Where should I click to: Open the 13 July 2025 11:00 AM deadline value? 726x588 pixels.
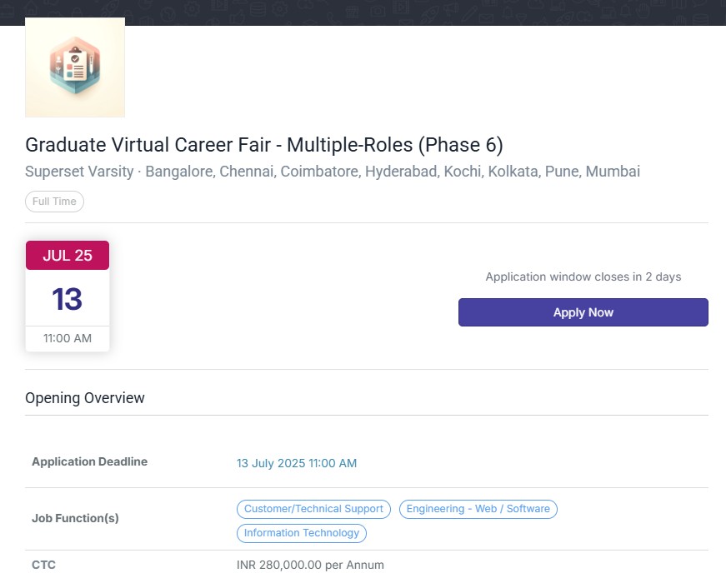297,463
